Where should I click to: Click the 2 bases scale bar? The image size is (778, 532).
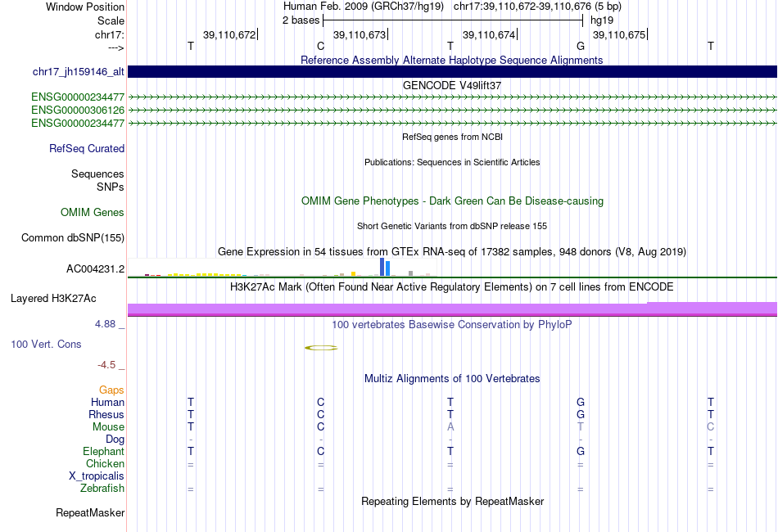pos(453,20)
